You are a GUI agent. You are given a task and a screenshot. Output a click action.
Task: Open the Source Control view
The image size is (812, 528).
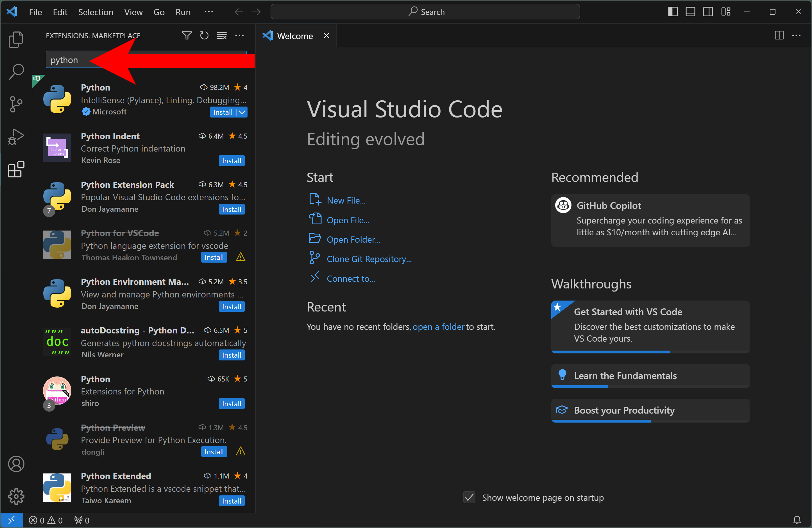(16, 104)
